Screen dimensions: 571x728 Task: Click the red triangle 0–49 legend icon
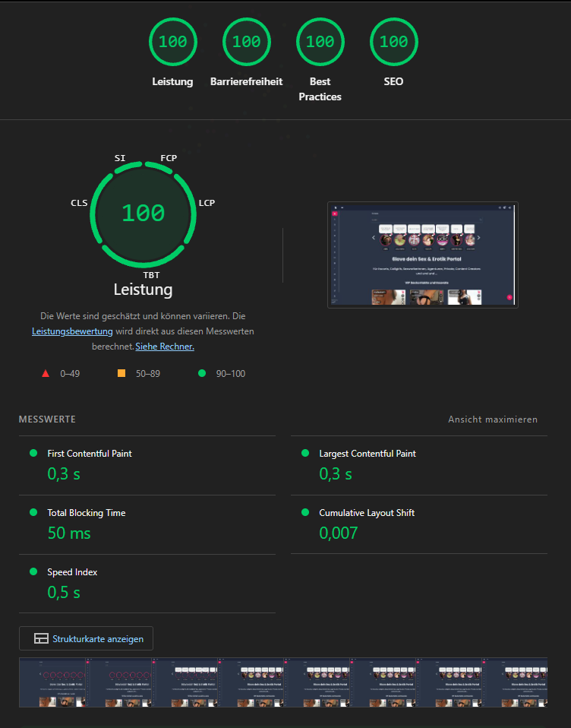click(x=46, y=373)
